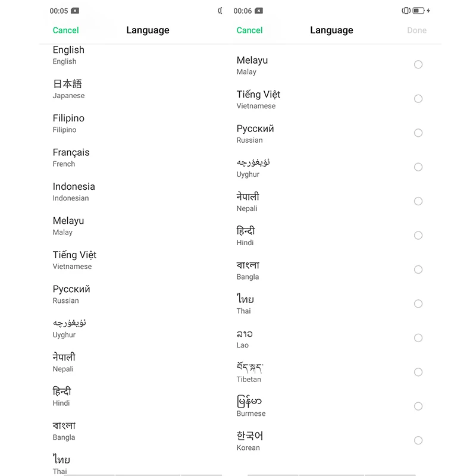Select the radio button next to Korean

[418, 440]
